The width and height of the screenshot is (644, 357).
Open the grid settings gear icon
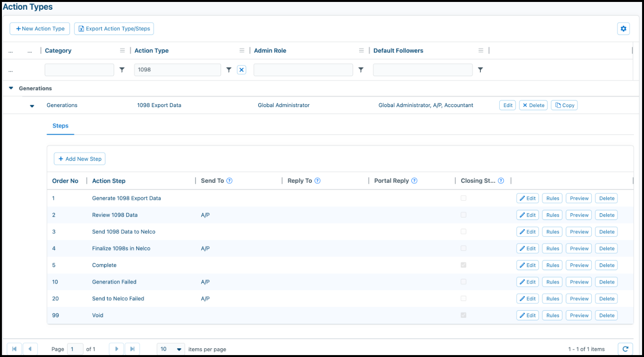pos(623,29)
